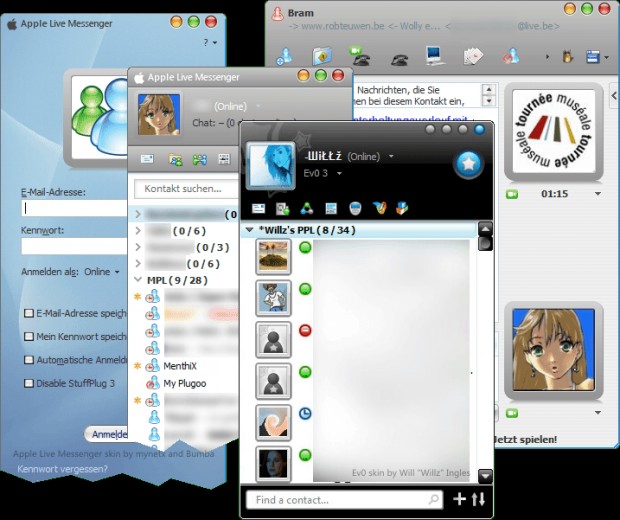Viewport: 620px width, 520px height.
Task: Click the webcam icon beside 01:15
Action: click(x=512, y=194)
